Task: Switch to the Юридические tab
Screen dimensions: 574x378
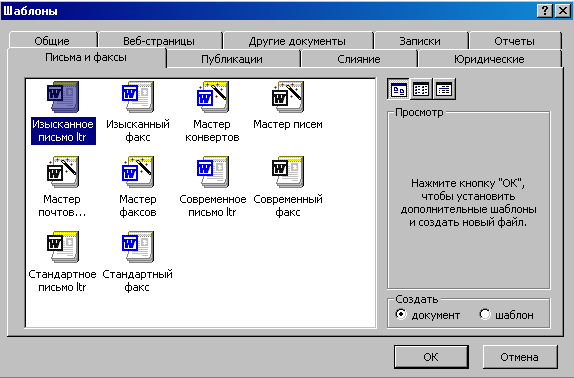Action: click(x=489, y=59)
